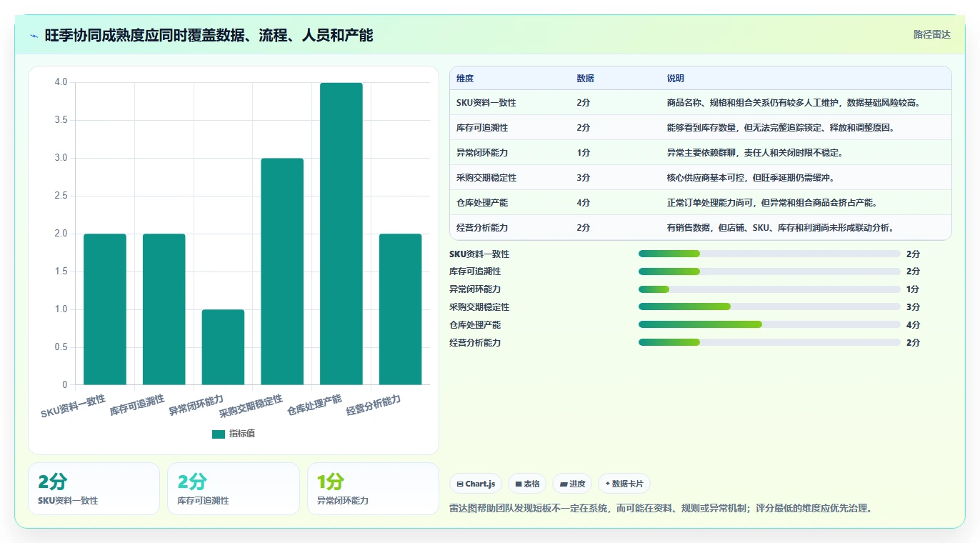Click the lightning icon beside the page title
This screenshot has width=980, height=543.
[34, 36]
